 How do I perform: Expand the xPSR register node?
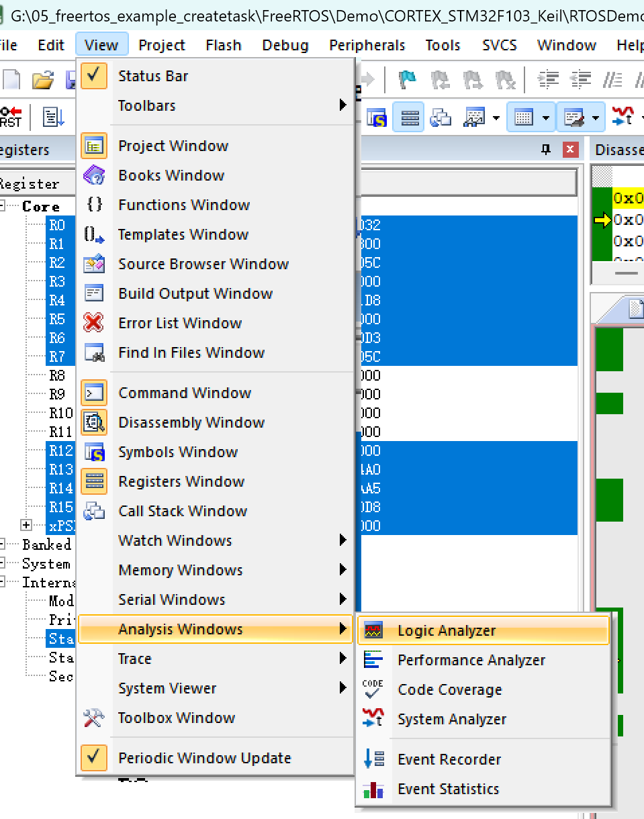tap(26, 525)
